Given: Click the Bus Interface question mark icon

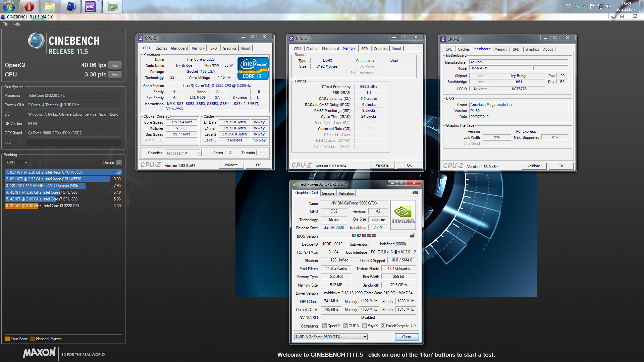Looking at the screenshot, I should tap(415, 252).
